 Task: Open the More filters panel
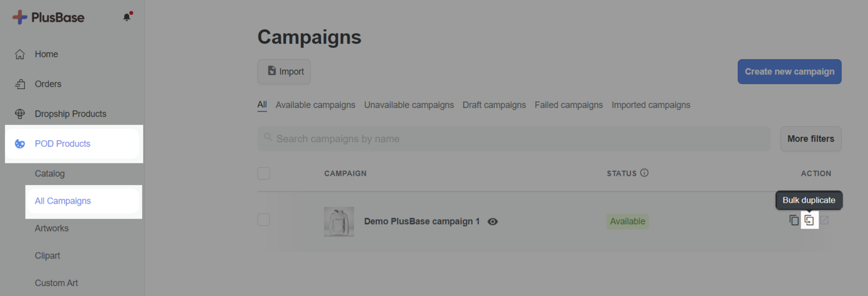pyautogui.click(x=810, y=139)
